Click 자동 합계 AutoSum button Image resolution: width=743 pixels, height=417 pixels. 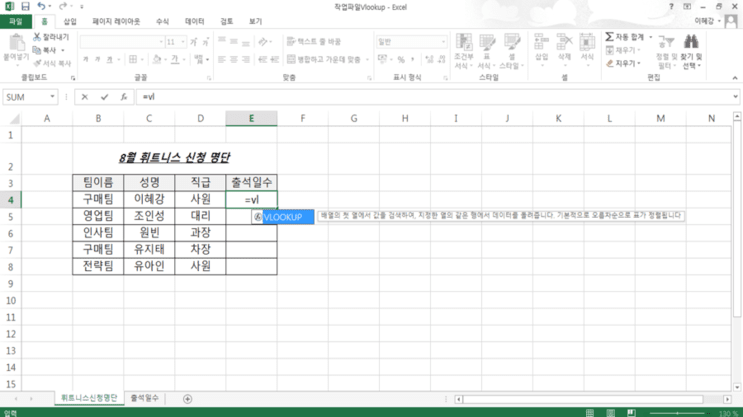(x=625, y=37)
